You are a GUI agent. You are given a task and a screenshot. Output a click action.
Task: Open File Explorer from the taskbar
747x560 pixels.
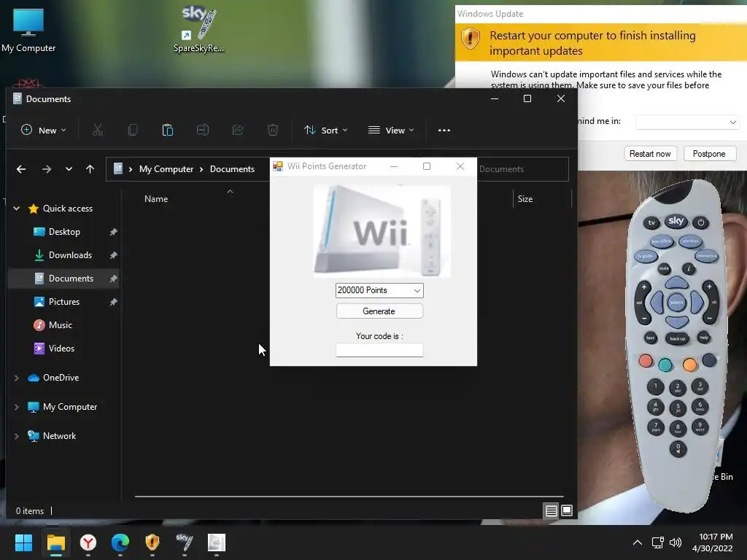(55, 542)
